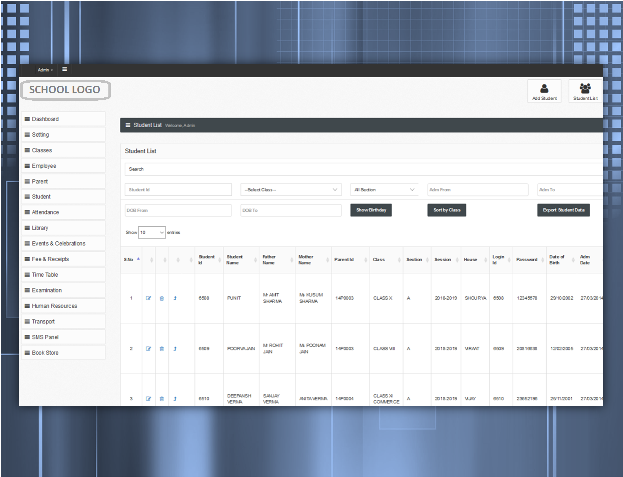Click the Show Birthday button

371,210
